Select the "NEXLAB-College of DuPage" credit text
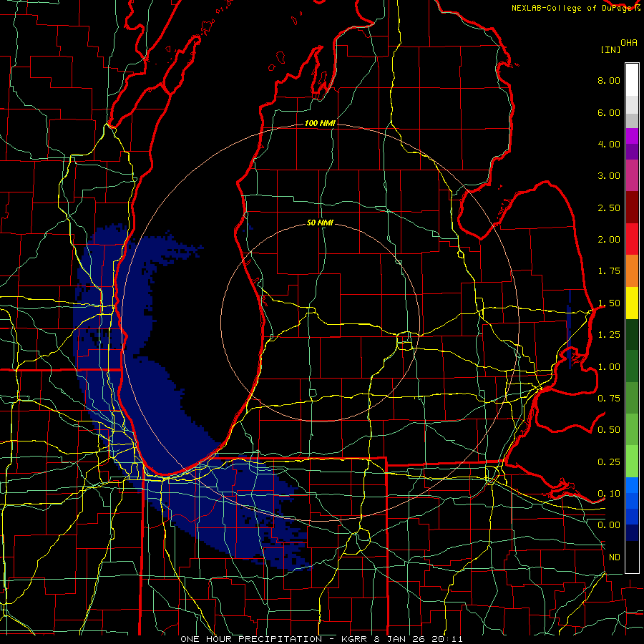 coord(572,8)
